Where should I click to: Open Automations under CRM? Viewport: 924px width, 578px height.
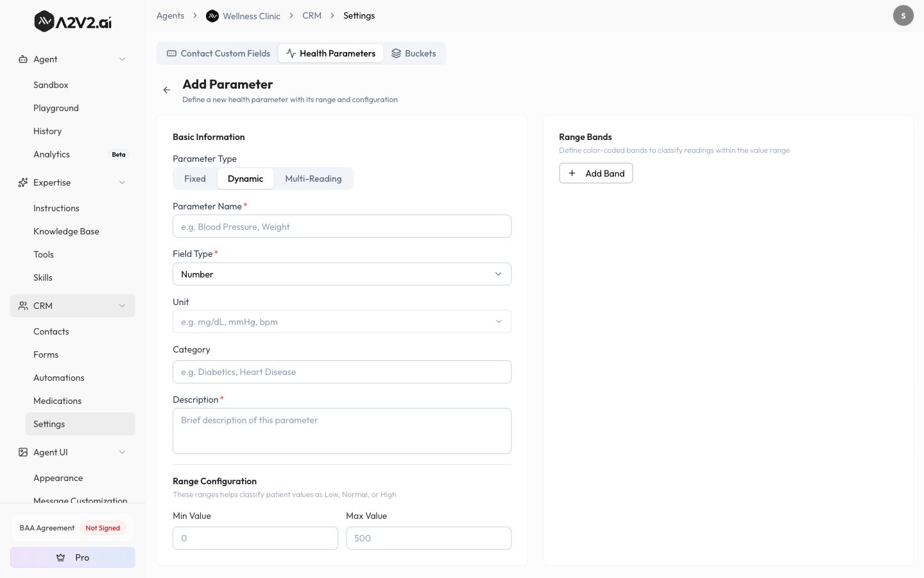click(80, 378)
